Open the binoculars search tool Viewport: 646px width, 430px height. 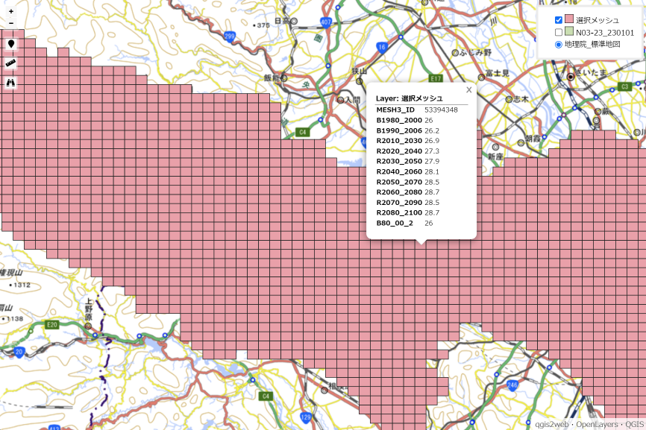[11, 83]
